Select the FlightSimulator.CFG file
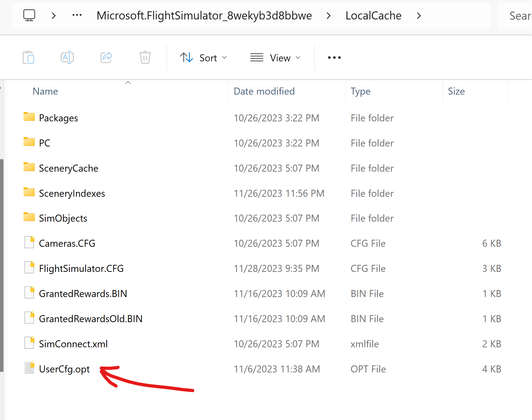The width and height of the screenshot is (532, 420). (x=81, y=268)
